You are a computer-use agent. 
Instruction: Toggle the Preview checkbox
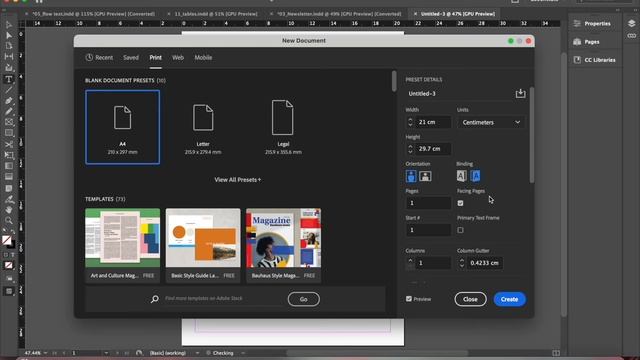(409, 299)
